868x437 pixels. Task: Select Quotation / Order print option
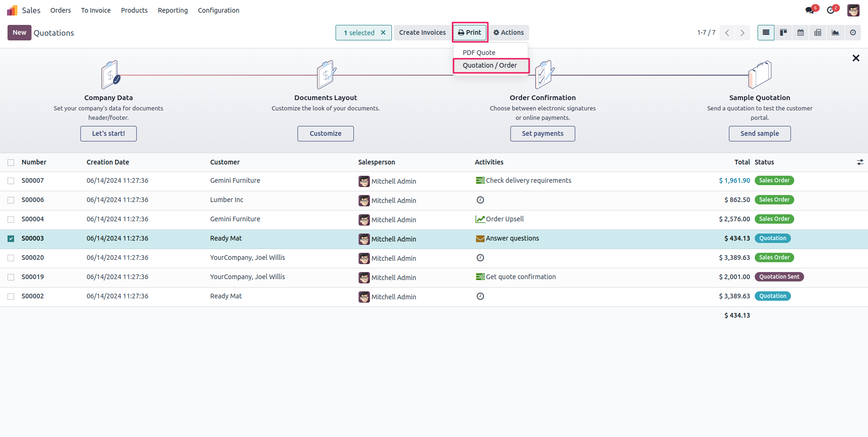tap(490, 65)
